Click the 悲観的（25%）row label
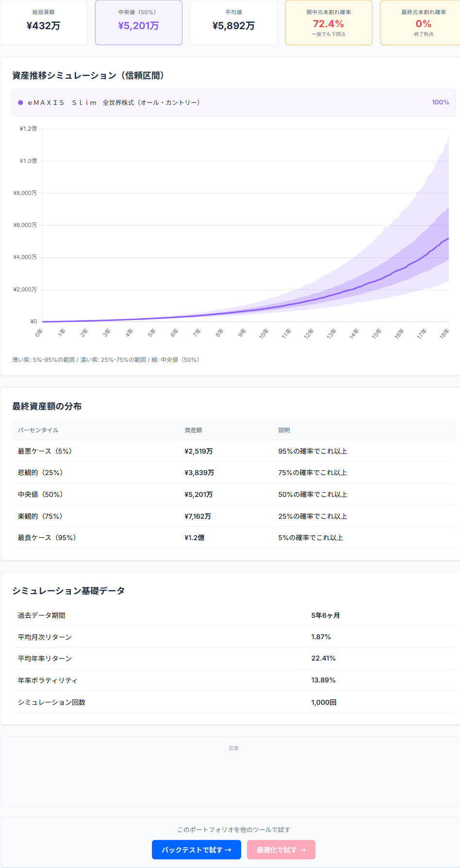This screenshot has height=868, width=460. click(x=40, y=472)
